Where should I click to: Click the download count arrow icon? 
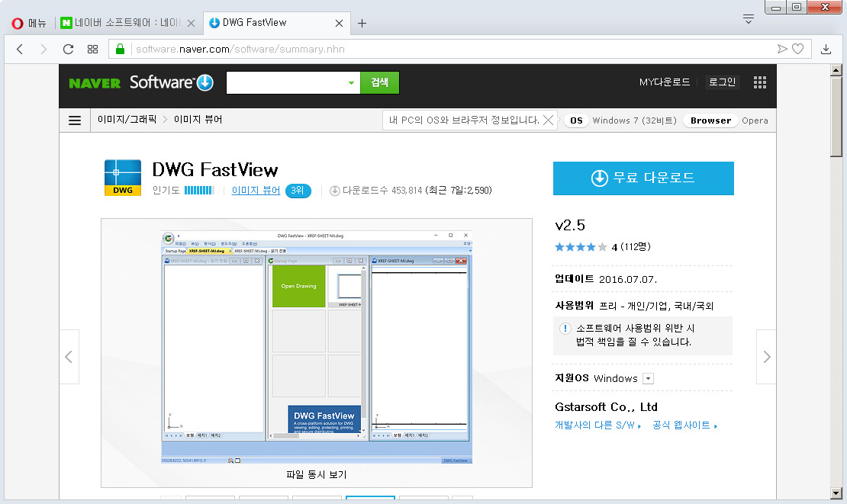coord(335,191)
